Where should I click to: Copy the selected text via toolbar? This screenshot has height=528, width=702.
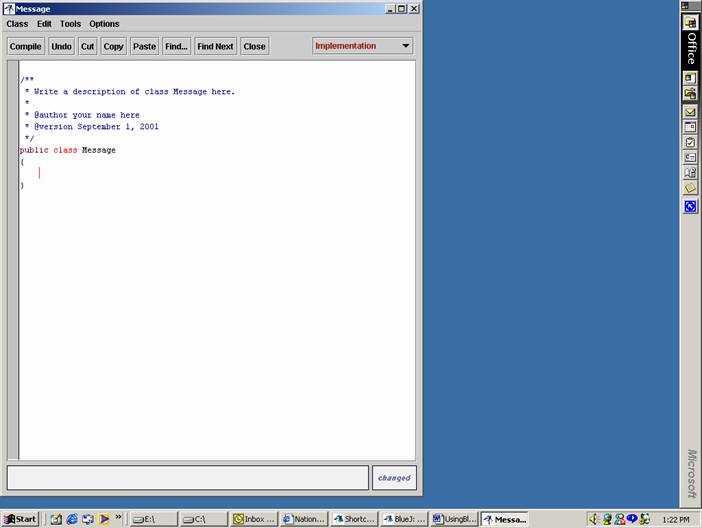click(x=113, y=46)
